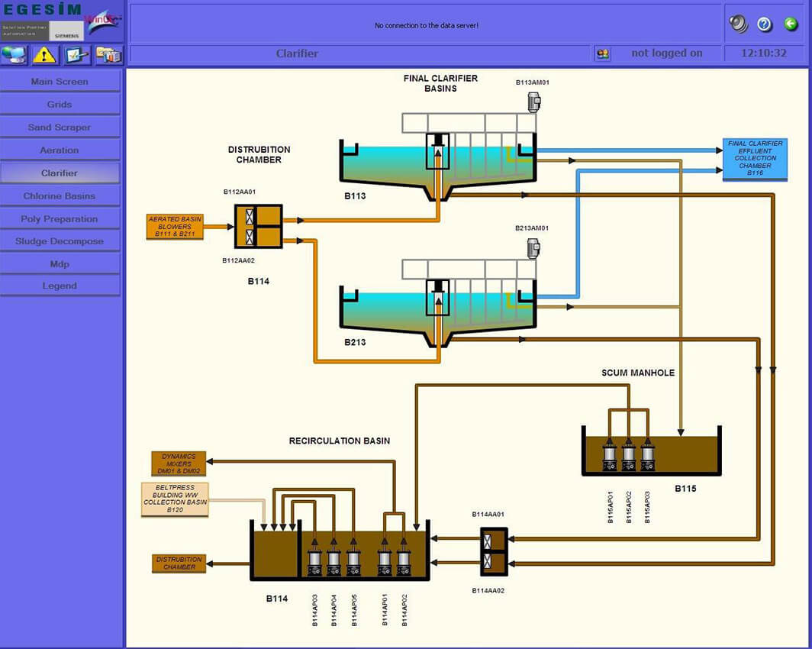Screen dimensions: 812x649
Task: Open help with the question mark icon
Action: coord(765,24)
